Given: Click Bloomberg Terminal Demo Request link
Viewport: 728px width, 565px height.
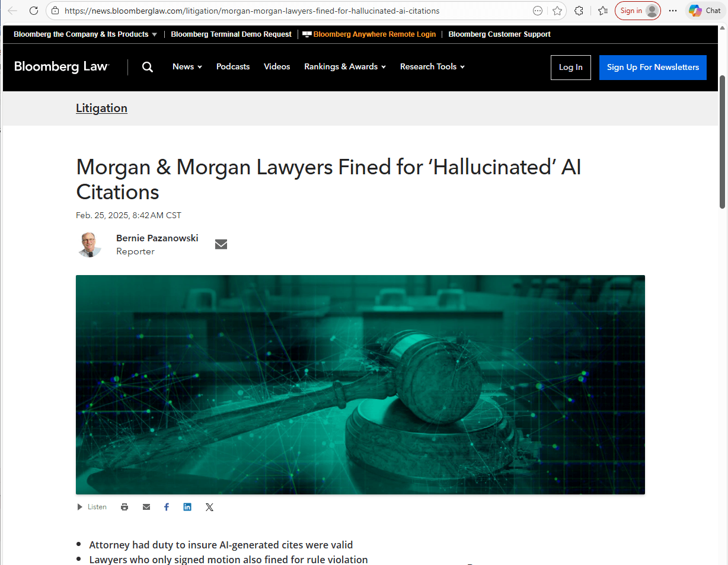Looking at the screenshot, I should 231,34.
